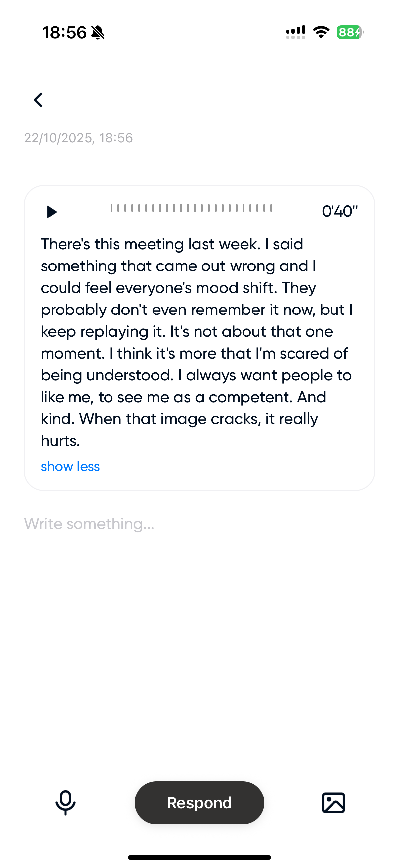
Task: Seek within the audio waveform bar
Action: 191,208
